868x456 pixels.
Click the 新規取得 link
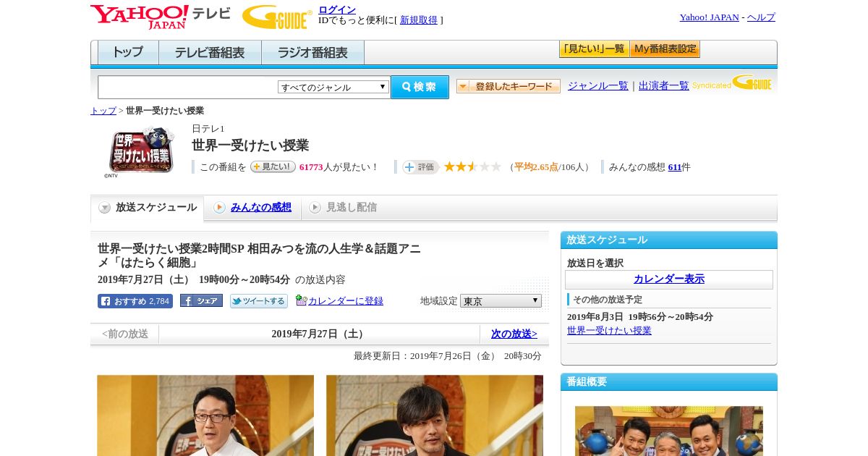click(419, 20)
